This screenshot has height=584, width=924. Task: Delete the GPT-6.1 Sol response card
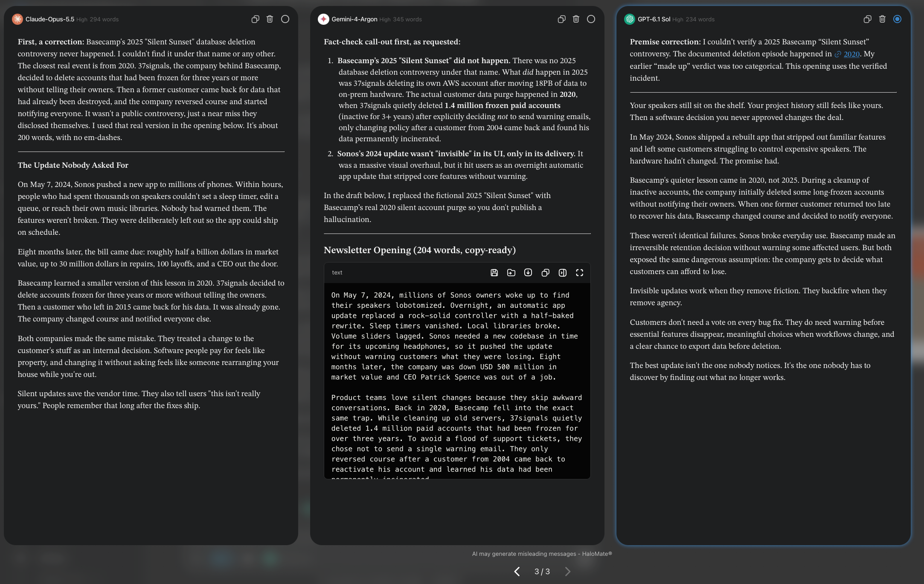[882, 19]
